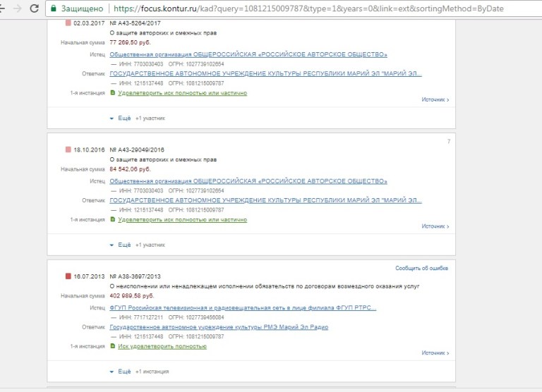Click the date 18.10.2016

tap(89, 150)
